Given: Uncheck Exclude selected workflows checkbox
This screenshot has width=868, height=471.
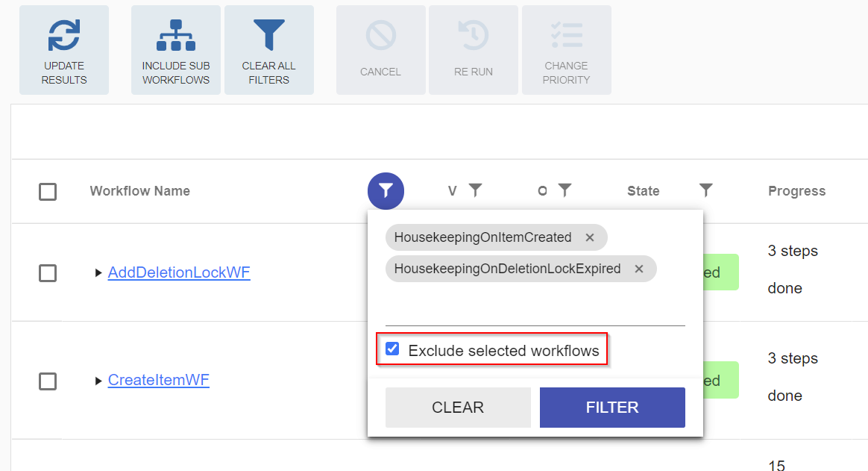Looking at the screenshot, I should pos(393,349).
